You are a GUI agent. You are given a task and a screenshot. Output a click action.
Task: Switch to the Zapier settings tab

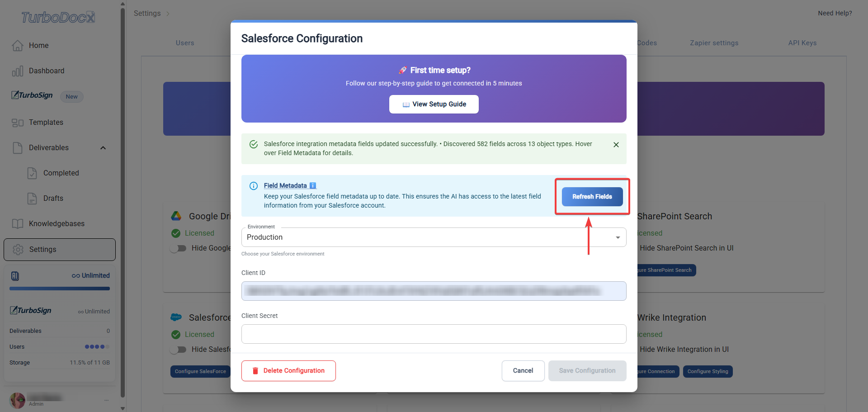click(x=714, y=43)
